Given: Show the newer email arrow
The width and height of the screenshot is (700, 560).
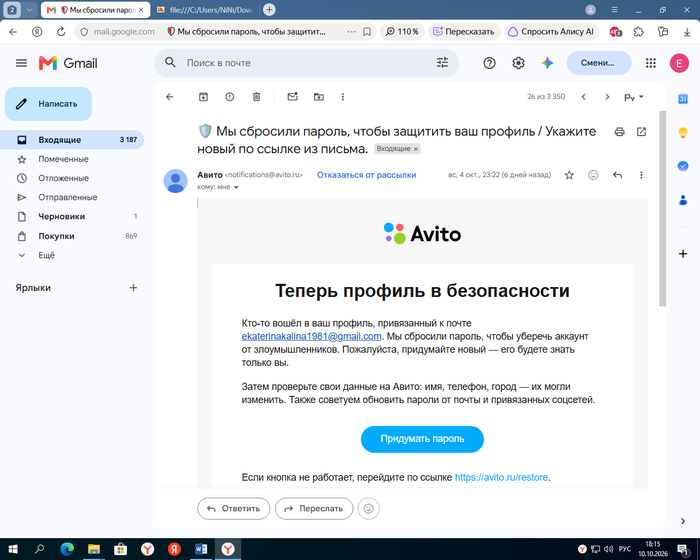Looking at the screenshot, I should pyautogui.click(x=583, y=97).
